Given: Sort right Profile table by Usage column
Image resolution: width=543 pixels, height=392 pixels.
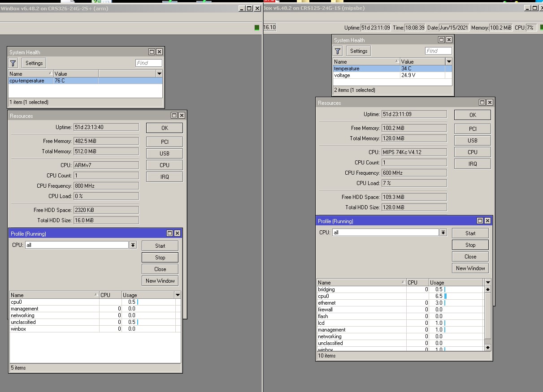Looking at the screenshot, I should [x=456, y=283].
